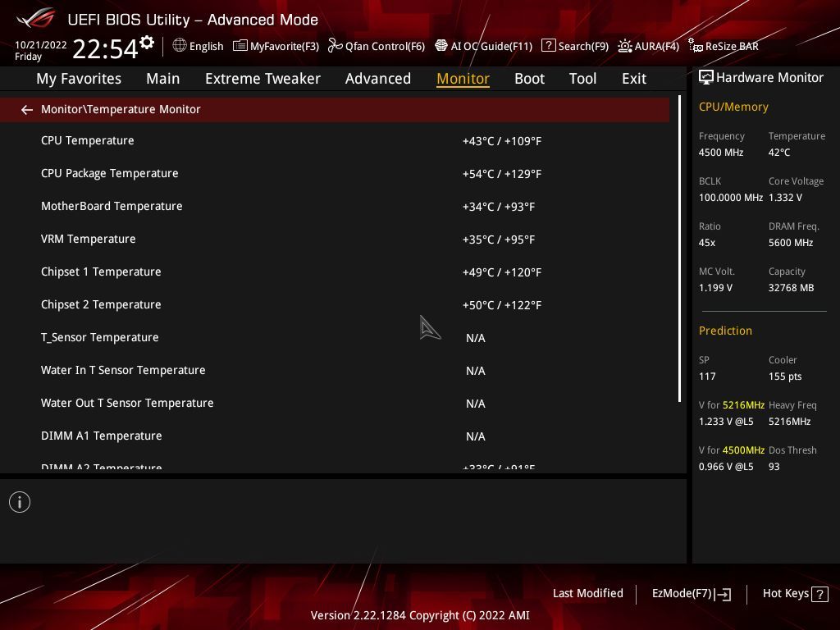Launch Qfan Control(F6)
The width and height of the screenshot is (840, 630).
[376, 46]
